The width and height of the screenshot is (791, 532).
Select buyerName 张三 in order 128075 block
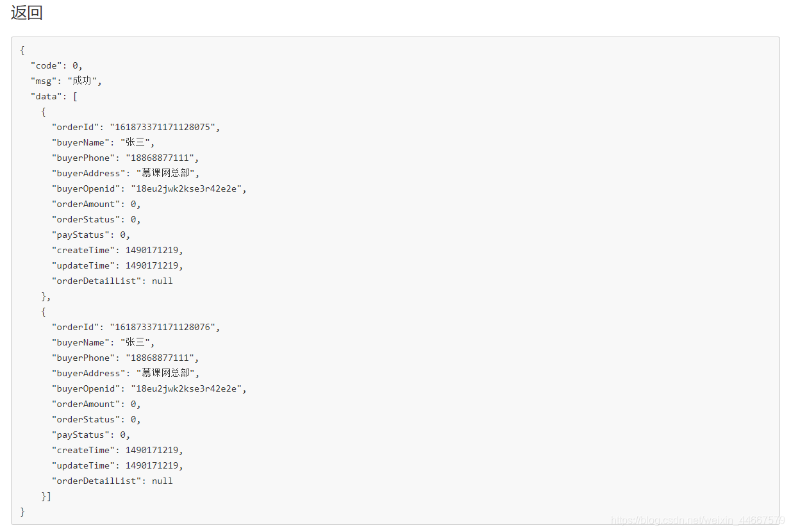click(x=103, y=142)
